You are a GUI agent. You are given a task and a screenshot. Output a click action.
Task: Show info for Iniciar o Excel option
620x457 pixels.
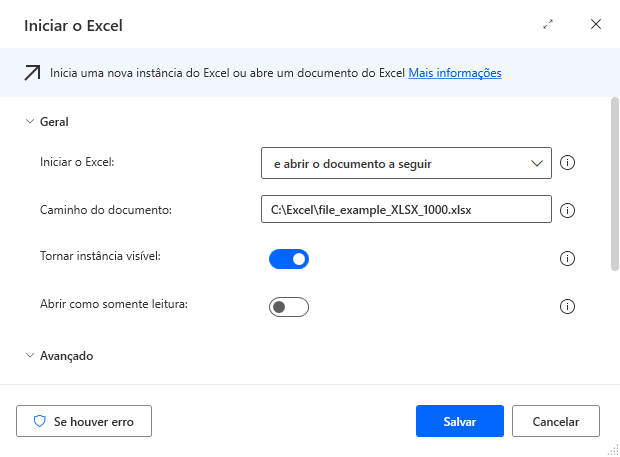pos(567,162)
